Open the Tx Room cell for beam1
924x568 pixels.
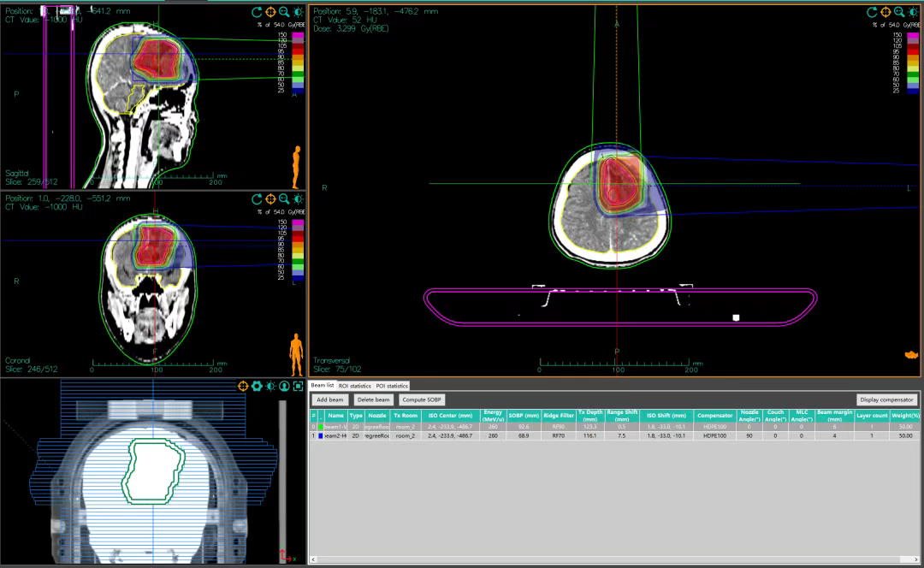405,426
